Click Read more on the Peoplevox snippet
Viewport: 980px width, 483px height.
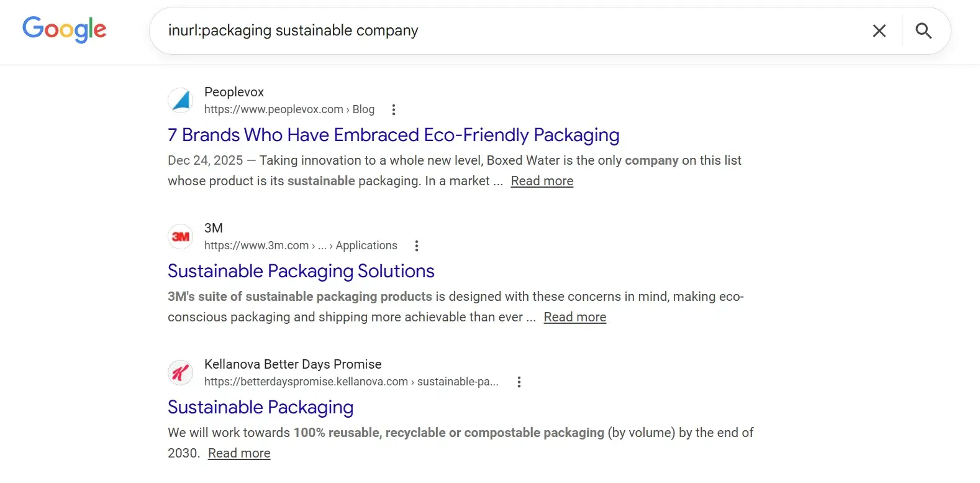(x=542, y=181)
